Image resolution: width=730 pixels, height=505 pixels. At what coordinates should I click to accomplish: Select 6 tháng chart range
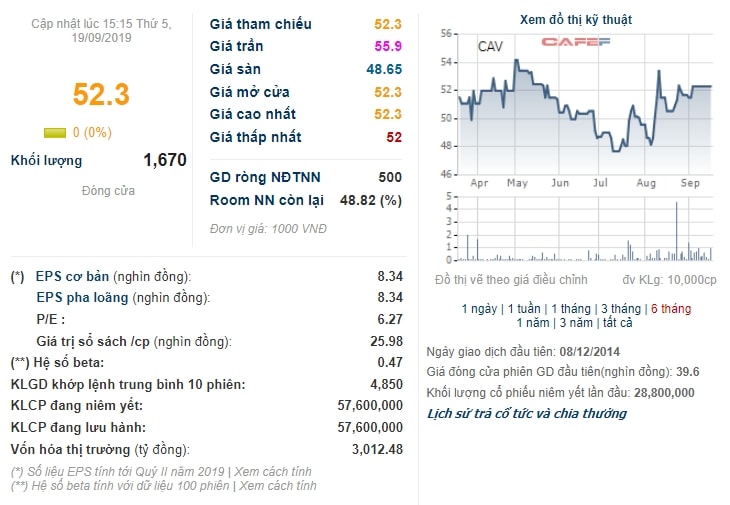[x=671, y=309]
